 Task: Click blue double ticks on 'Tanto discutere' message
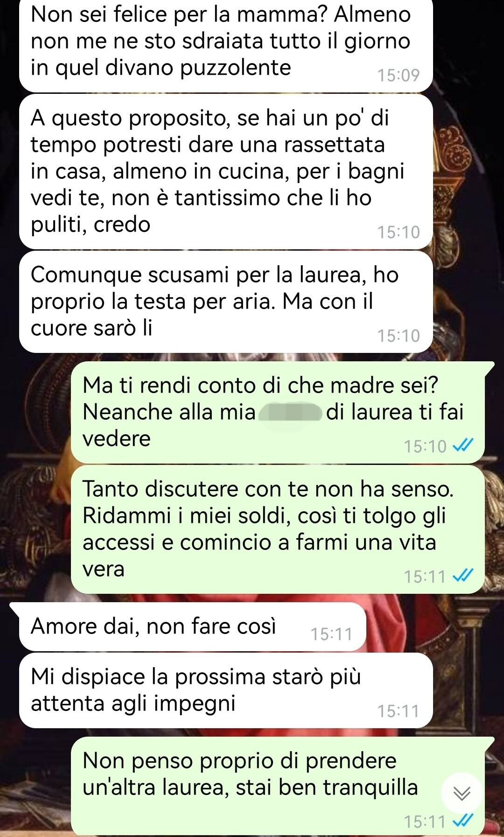point(463,576)
